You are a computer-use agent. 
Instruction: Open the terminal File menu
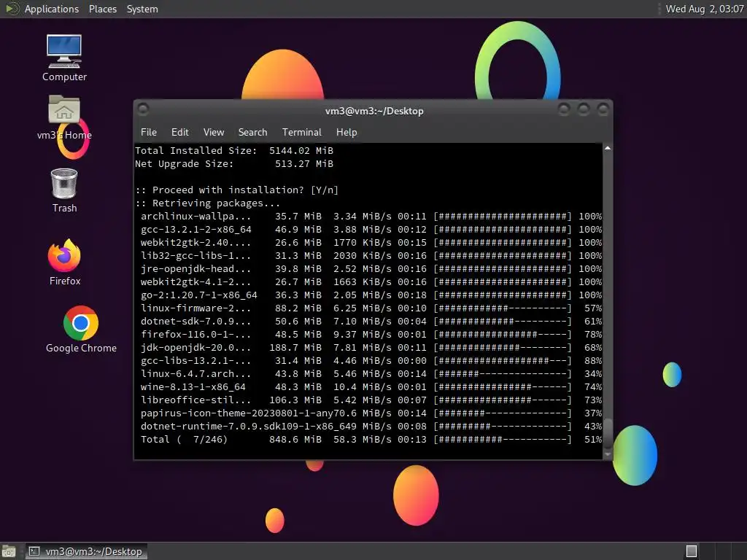pos(149,133)
